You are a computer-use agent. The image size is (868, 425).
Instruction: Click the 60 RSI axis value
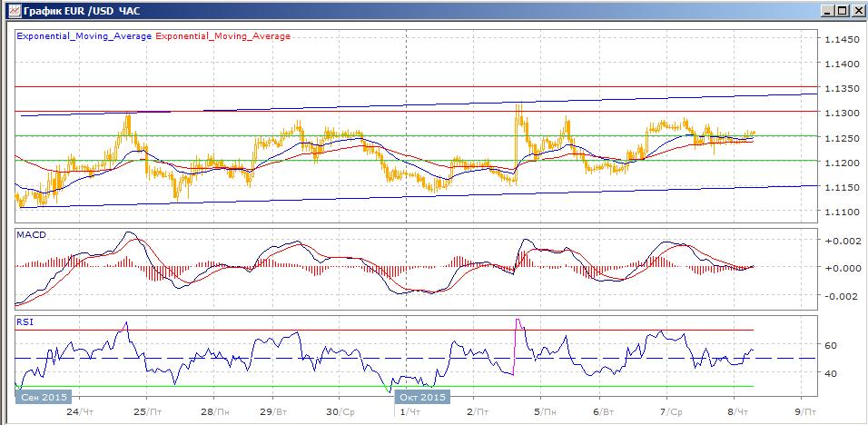point(831,345)
